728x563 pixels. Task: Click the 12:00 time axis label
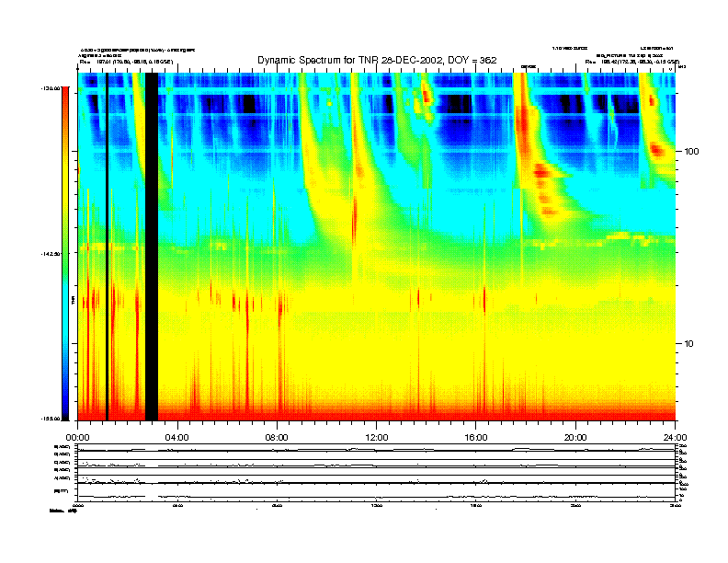[377, 438]
